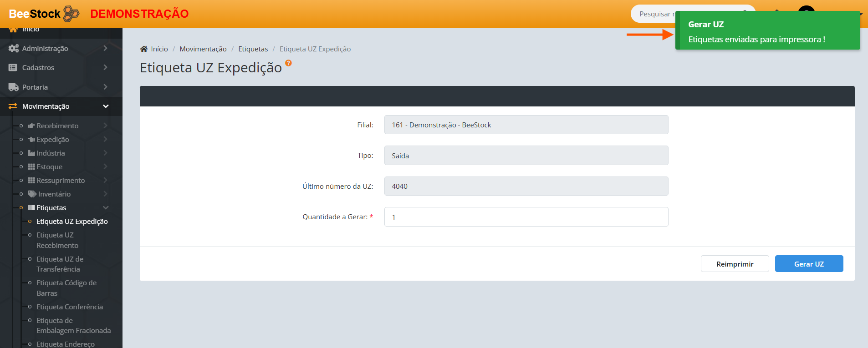Click the Portaria truck icon
This screenshot has height=348, width=868.
[x=13, y=87]
